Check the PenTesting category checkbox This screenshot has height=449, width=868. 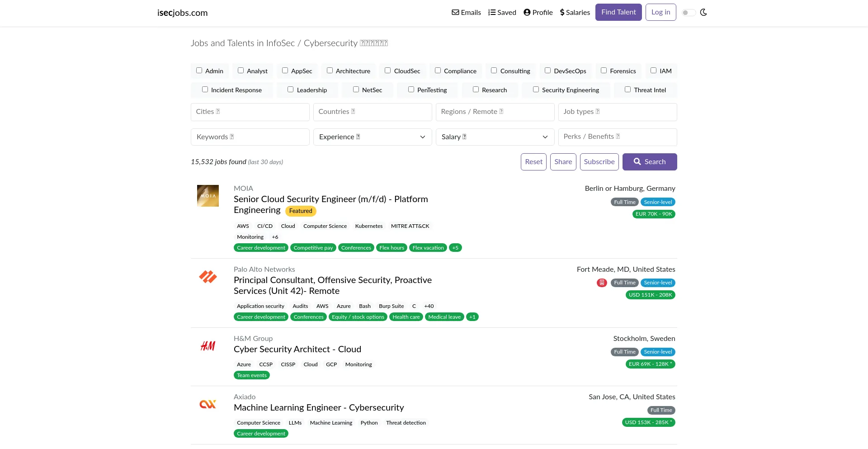point(411,90)
